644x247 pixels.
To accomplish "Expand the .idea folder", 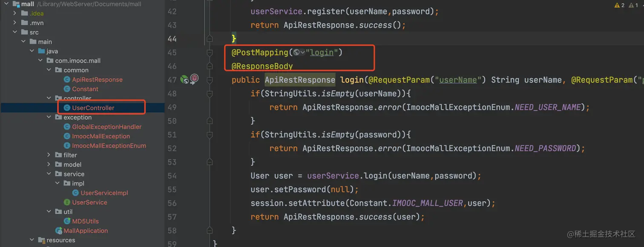I will tap(15, 13).
